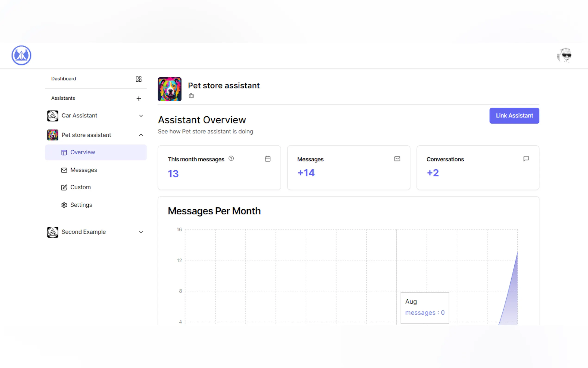
Task: Go to Settings in sidebar
Action: (x=81, y=205)
